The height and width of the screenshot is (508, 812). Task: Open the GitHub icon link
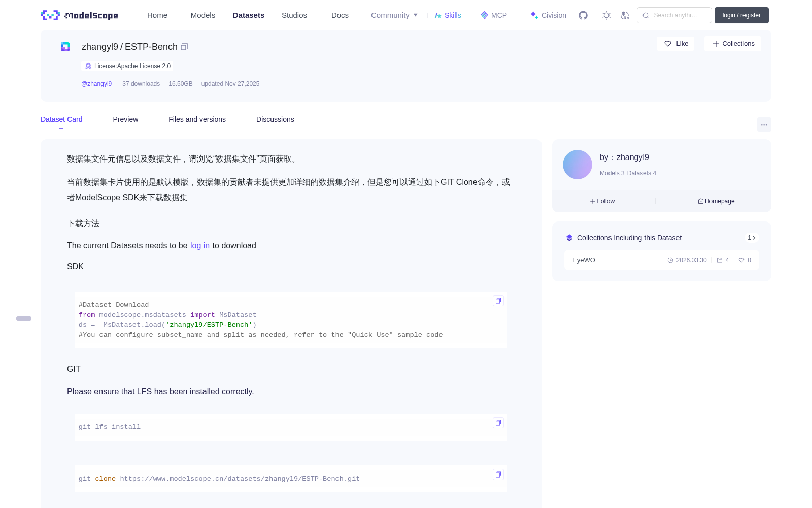(x=583, y=15)
